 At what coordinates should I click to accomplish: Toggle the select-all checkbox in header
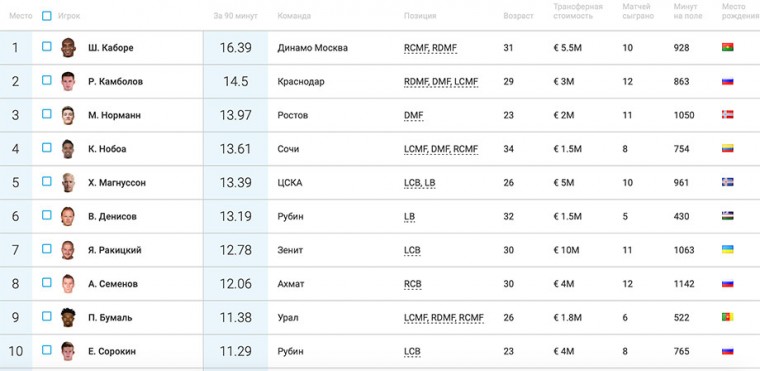tap(47, 16)
